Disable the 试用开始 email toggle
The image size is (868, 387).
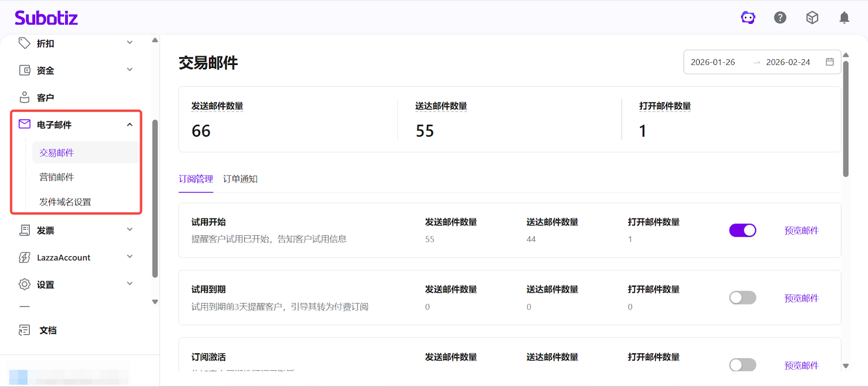pyautogui.click(x=742, y=230)
